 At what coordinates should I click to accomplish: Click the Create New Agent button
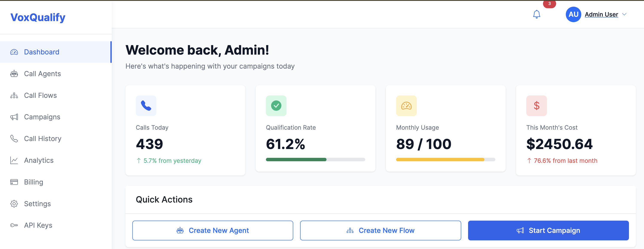point(212,230)
